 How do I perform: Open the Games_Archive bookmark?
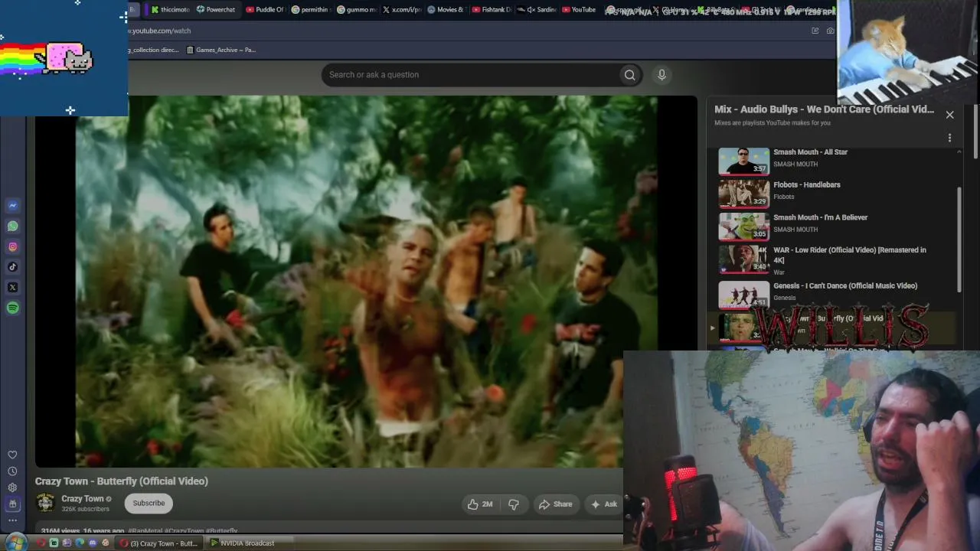click(x=220, y=50)
